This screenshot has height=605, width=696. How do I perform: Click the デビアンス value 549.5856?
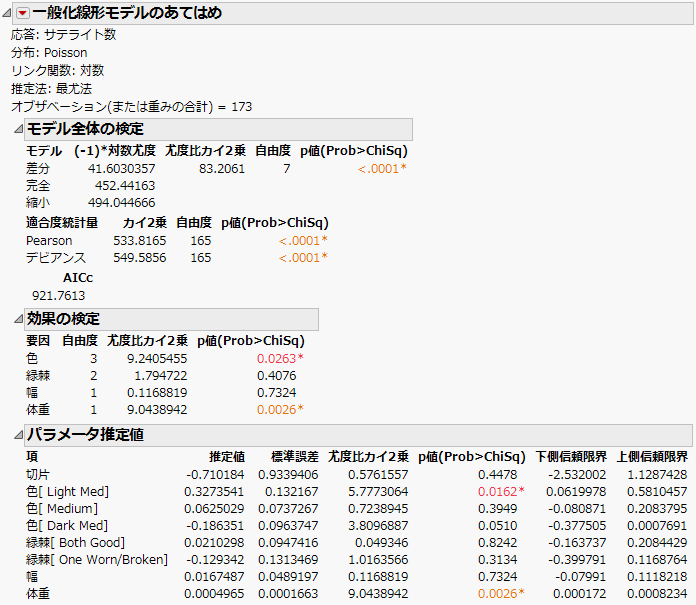[x=139, y=257]
